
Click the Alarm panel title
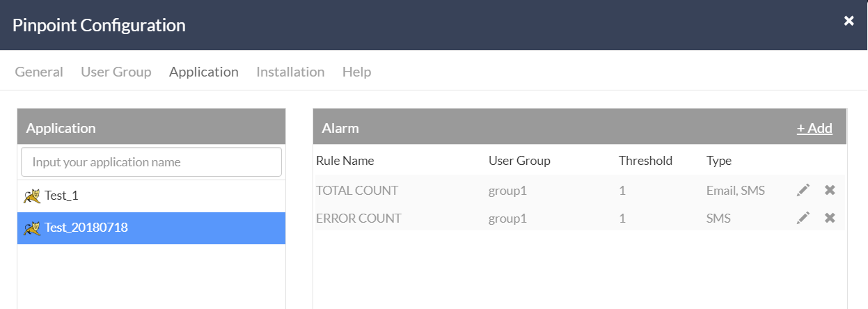tap(340, 128)
